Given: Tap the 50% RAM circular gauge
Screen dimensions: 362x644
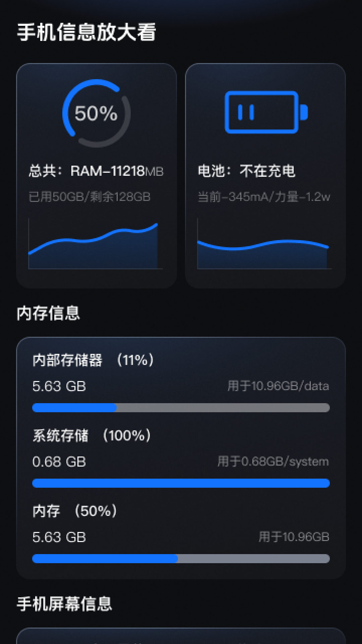Looking at the screenshot, I should (x=97, y=113).
